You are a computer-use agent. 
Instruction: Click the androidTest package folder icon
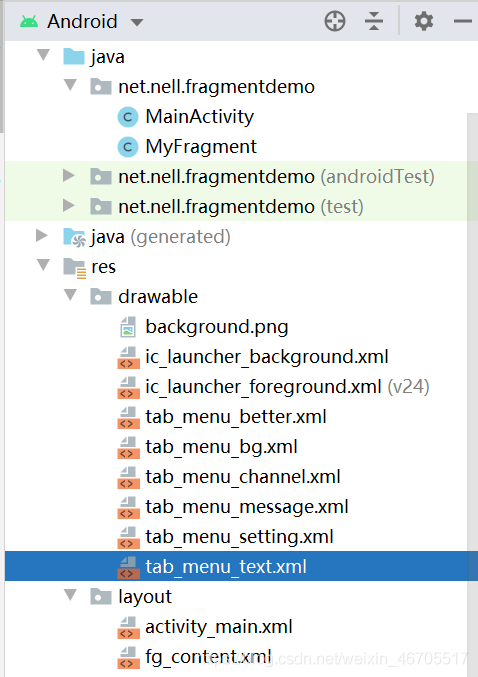coord(101,177)
